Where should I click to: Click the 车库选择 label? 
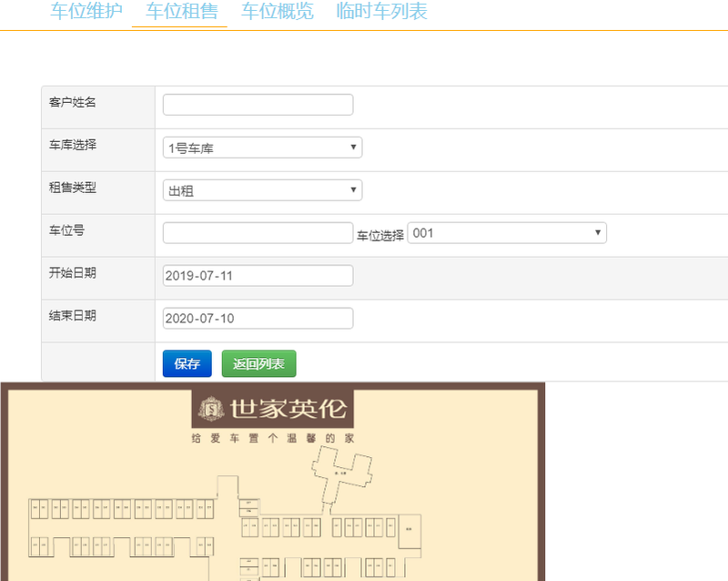point(73,145)
